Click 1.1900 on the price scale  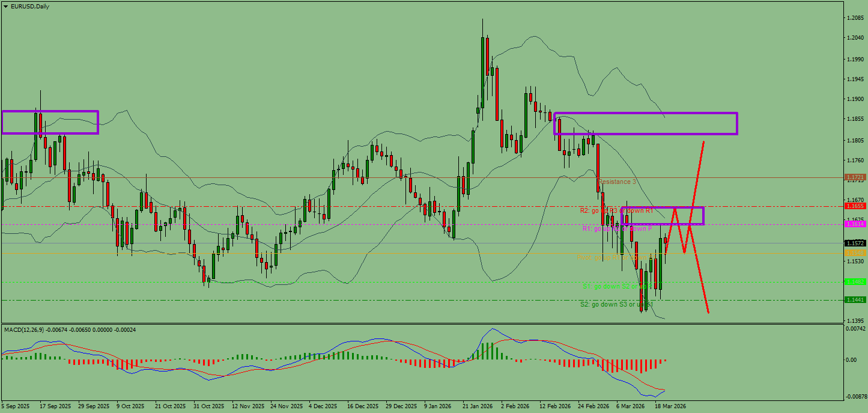click(x=855, y=99)
